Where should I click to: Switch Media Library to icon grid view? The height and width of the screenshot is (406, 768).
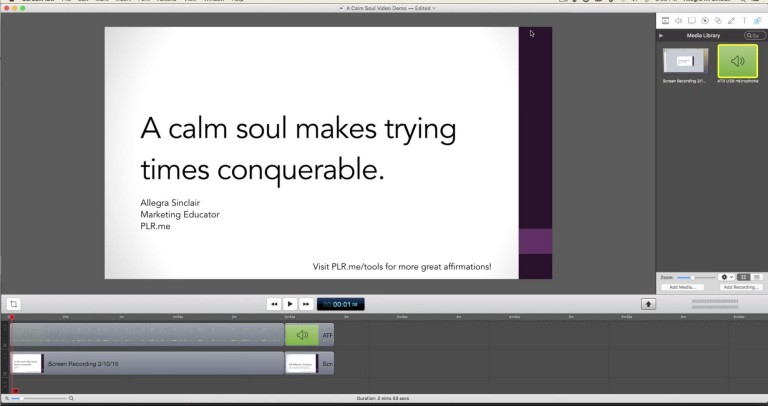pyautogui.click(x=744, y=277)
